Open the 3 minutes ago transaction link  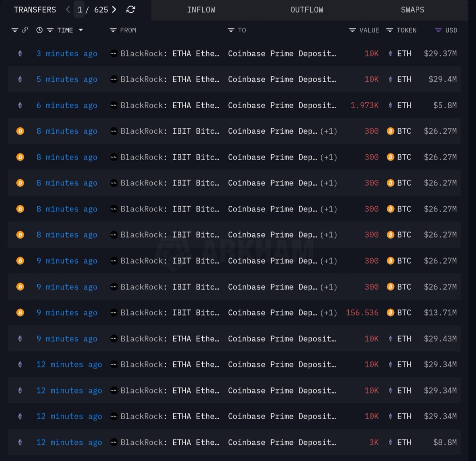point(67,54)
